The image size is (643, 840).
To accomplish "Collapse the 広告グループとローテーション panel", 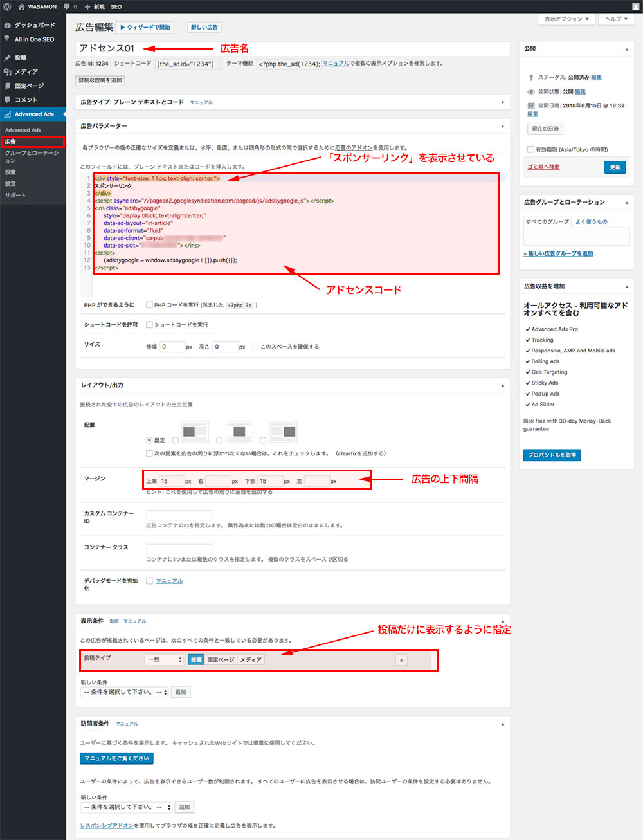I will 627,203.
